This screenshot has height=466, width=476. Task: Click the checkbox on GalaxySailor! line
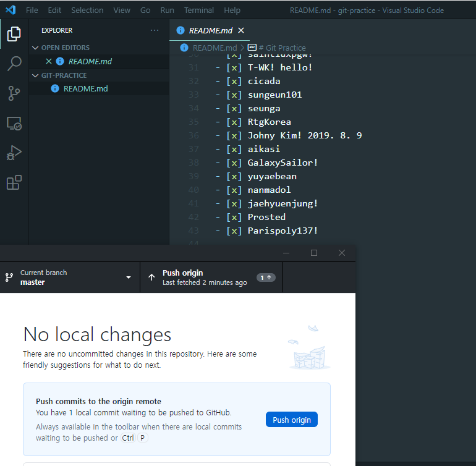(x=234, y=163)
